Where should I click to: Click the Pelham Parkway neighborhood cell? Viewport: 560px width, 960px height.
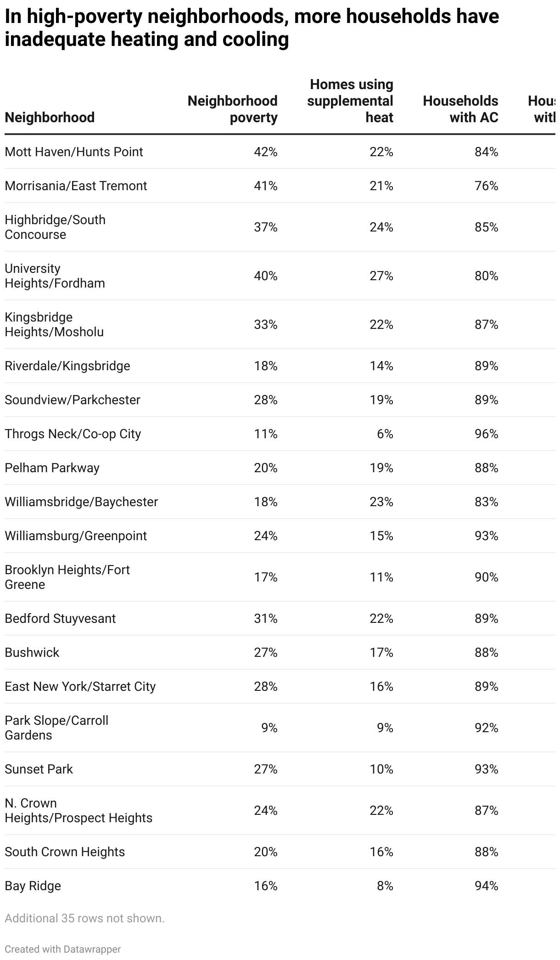(x=52, y=468)
